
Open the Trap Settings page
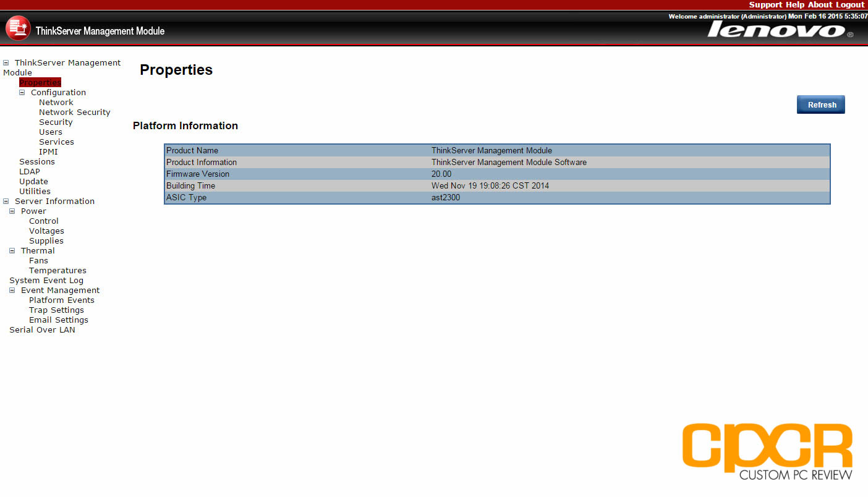(x=56, y=310)
